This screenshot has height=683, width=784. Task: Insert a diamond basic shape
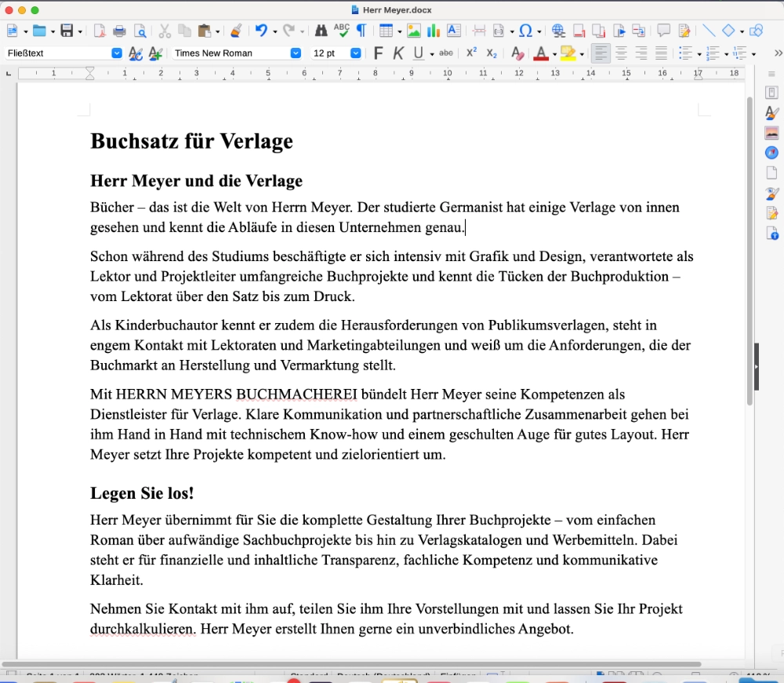(728, 31)
